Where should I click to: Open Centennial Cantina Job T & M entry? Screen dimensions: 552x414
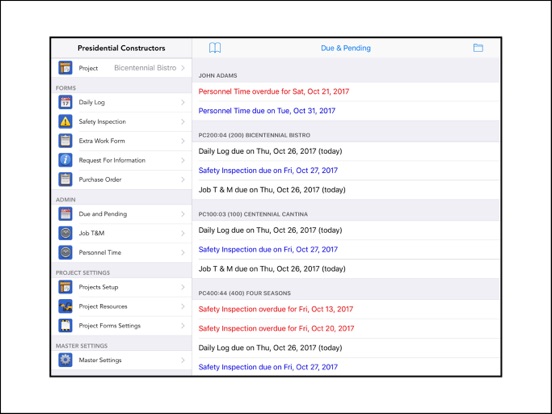coord(345,269)
